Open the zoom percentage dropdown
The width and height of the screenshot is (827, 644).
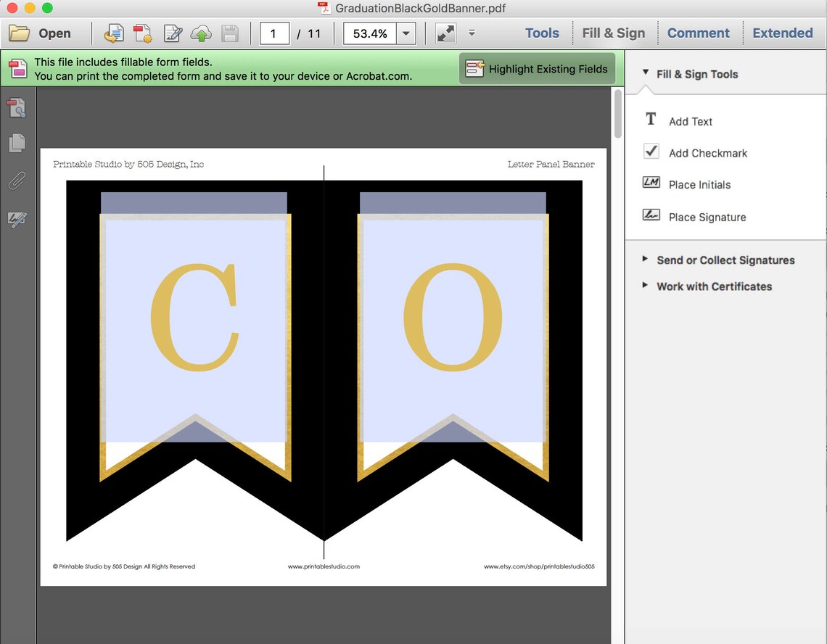pos(406,33)
